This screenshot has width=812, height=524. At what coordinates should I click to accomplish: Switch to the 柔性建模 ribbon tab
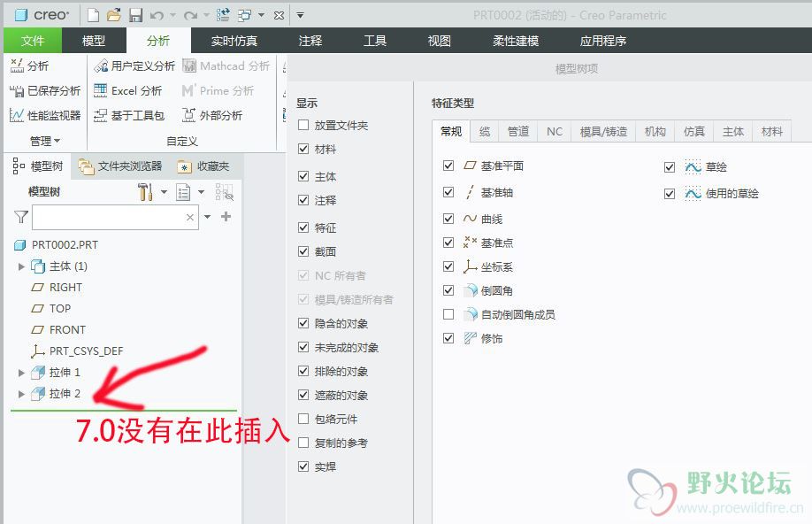516,41
